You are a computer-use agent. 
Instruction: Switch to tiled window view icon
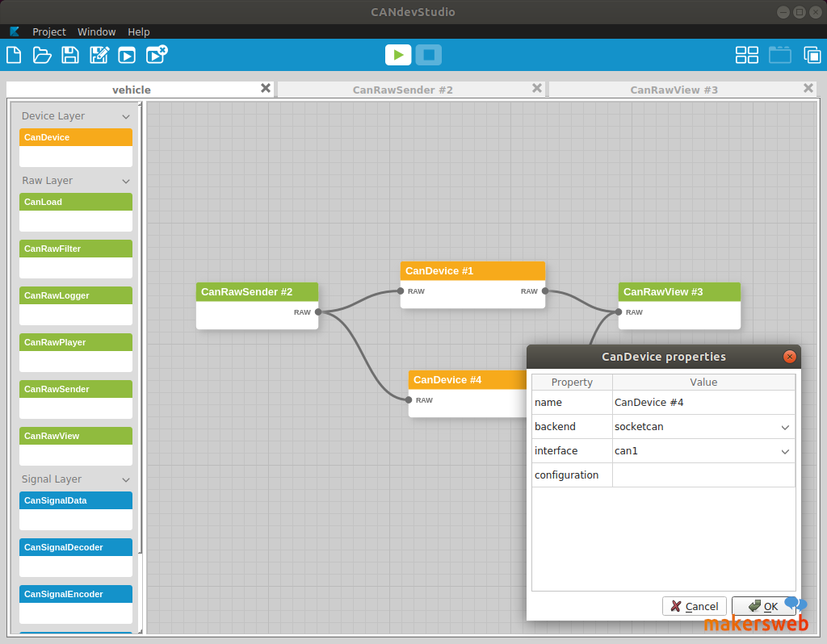tap(746, 55)
